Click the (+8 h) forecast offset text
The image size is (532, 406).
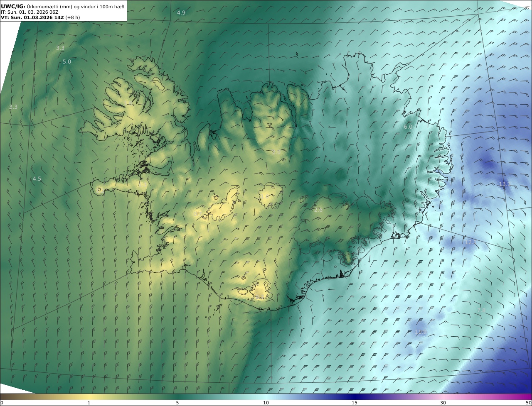tap(73, 17)
